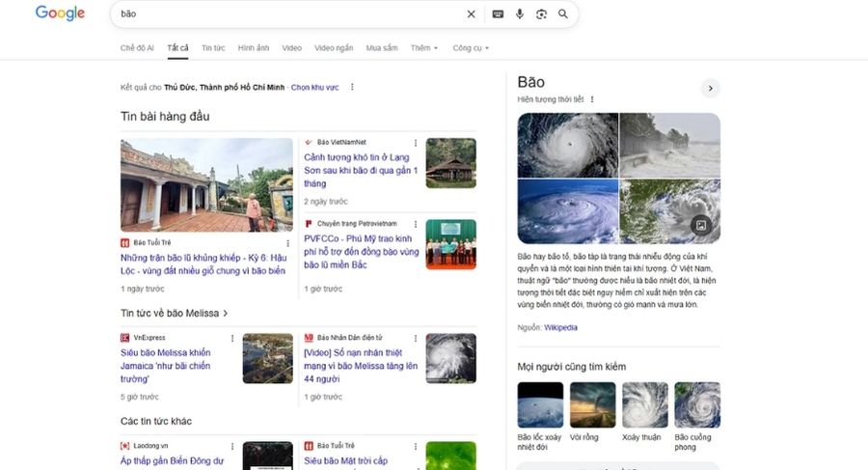Click the Google logo
Viewport: 868px width, 470px height.
point(60,13)
